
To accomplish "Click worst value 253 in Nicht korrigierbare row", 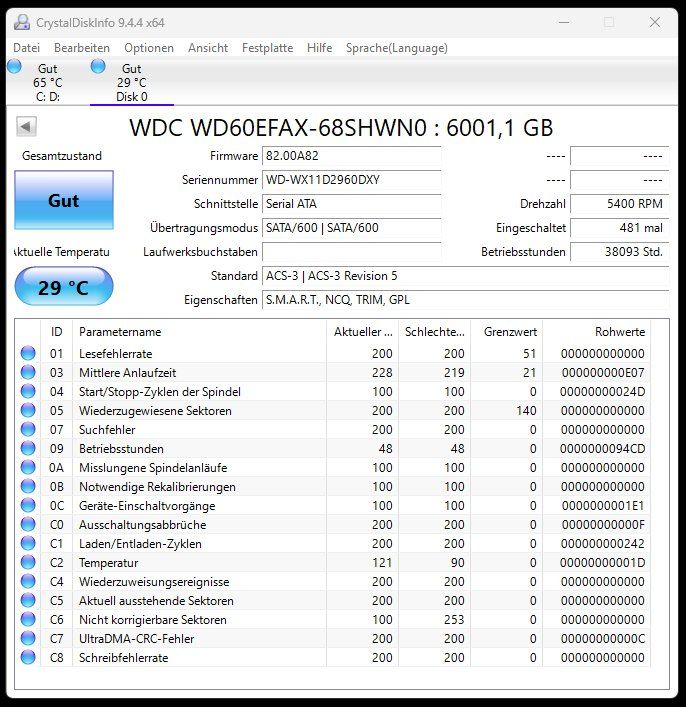I will [454, 620].
